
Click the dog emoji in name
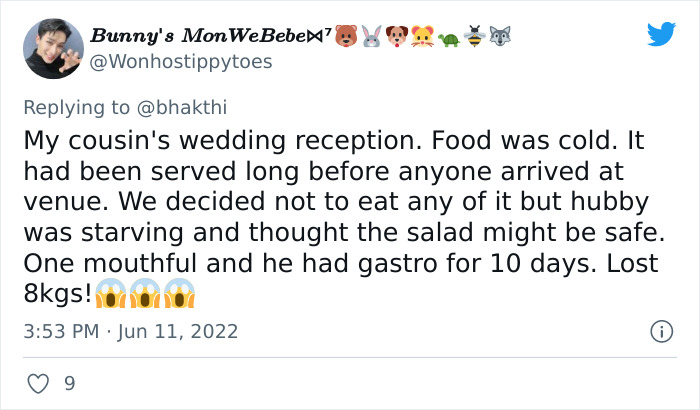click(x=397, y=36)
